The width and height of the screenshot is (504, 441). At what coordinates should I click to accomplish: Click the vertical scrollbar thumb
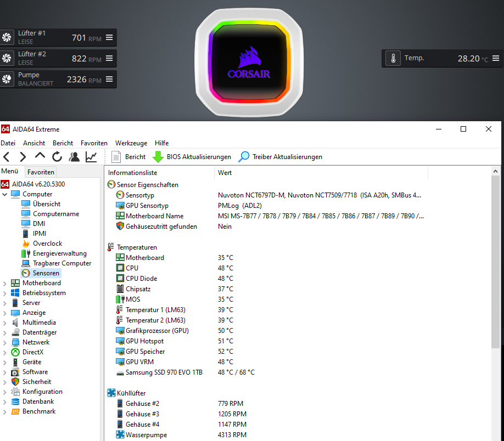pyautogui.click(x=495, y=262)
